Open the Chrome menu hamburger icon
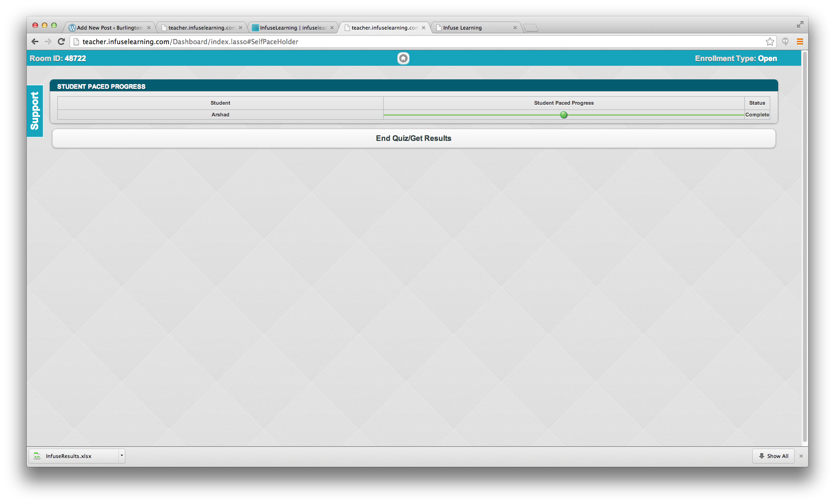 (x=800, y=42)
